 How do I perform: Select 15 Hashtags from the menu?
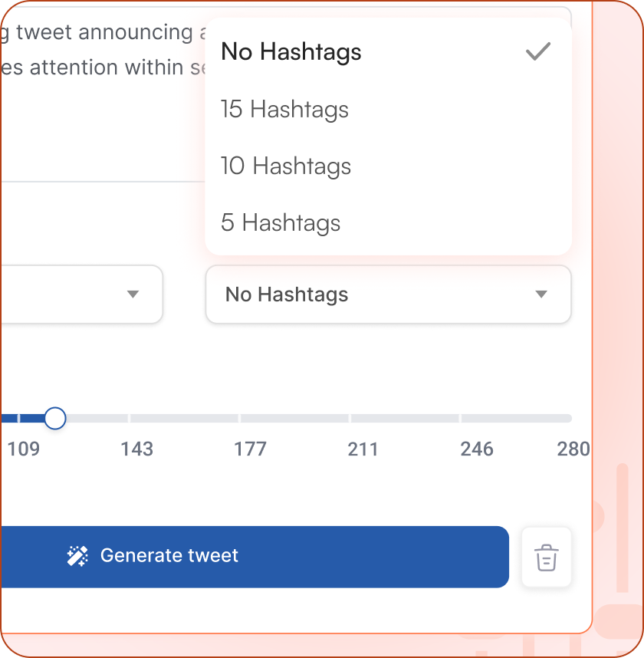click(284, 110)
